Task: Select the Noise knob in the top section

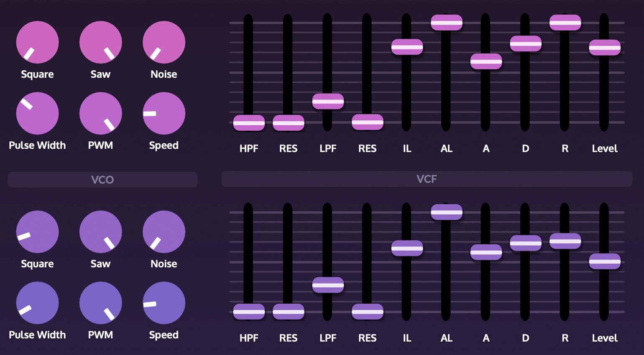Action: (164, 42)
